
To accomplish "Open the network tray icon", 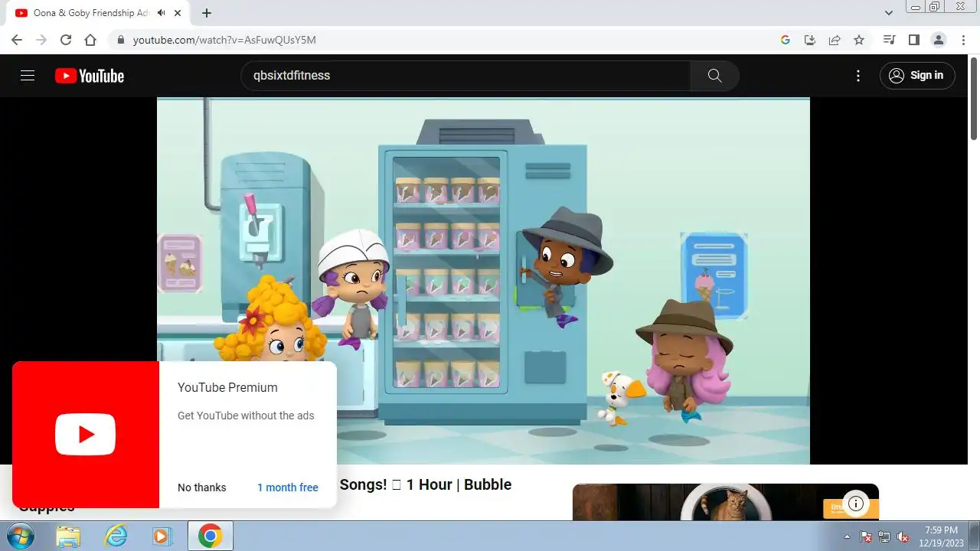I will click(884, 536).
